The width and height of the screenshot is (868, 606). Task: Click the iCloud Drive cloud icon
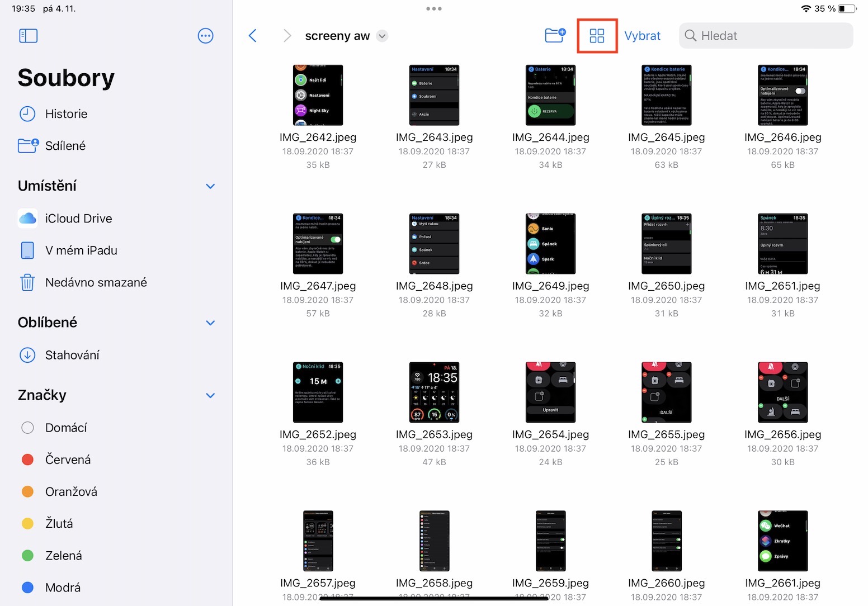tap(27, 218)
